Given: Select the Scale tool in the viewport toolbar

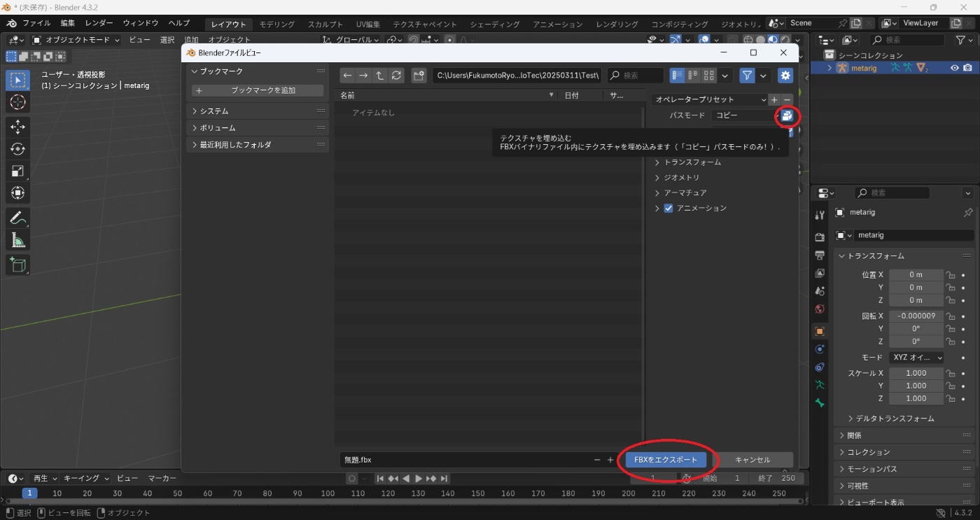Looking at the screenshot, I should pyautogui.click(x=17, y=171).
